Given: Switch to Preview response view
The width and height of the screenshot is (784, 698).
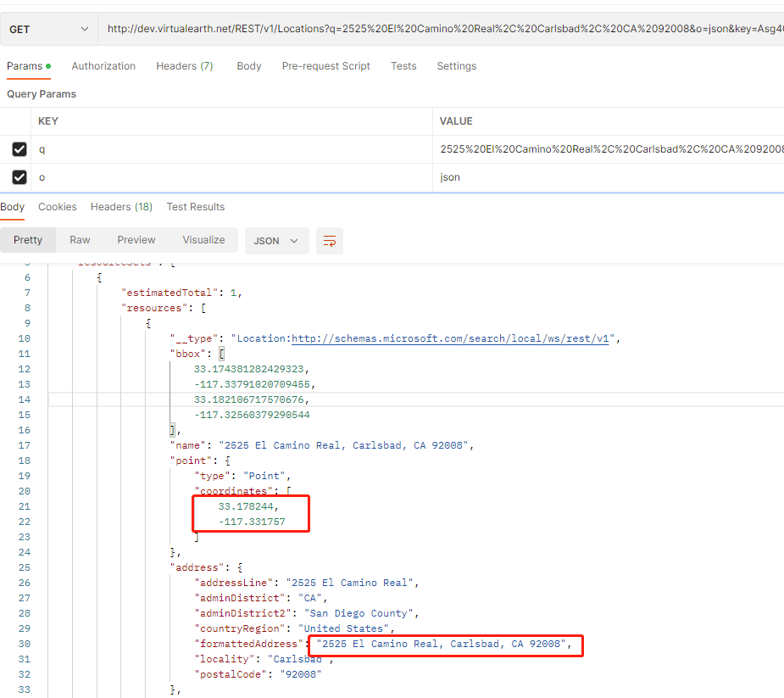Looking at the screenshot, I should coord(136,240).
